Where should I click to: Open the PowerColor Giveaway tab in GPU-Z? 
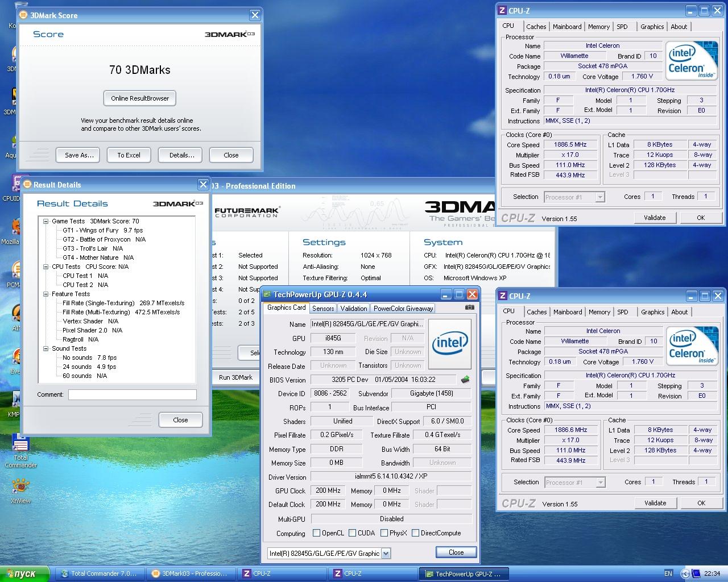click(x=403, y=308)
